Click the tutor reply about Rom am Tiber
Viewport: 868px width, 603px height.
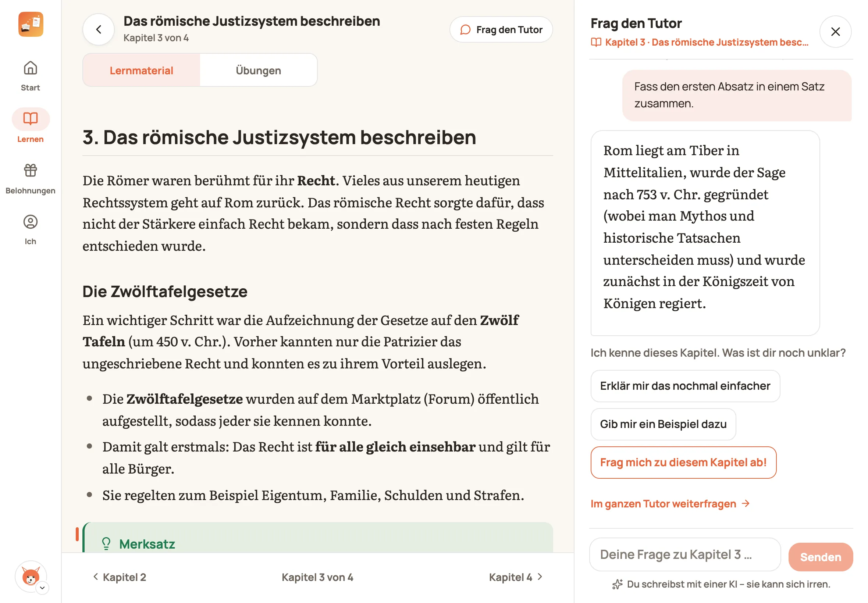tap(704, 233)
